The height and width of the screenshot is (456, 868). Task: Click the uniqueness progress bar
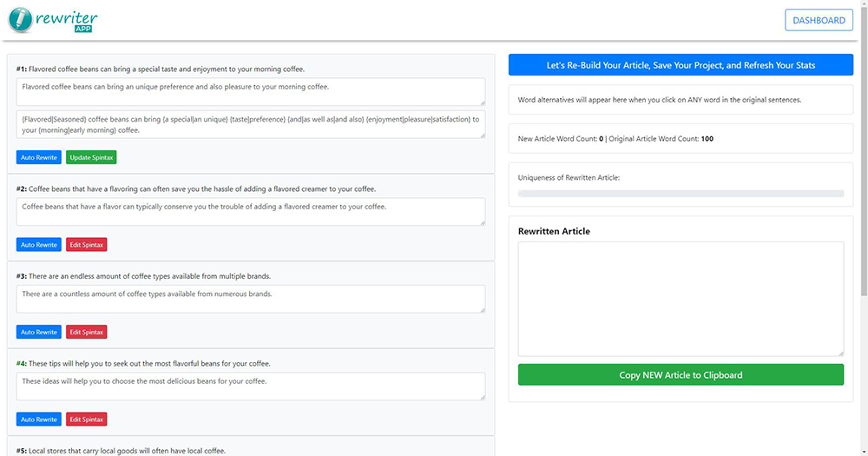click(x=681, y=194)
